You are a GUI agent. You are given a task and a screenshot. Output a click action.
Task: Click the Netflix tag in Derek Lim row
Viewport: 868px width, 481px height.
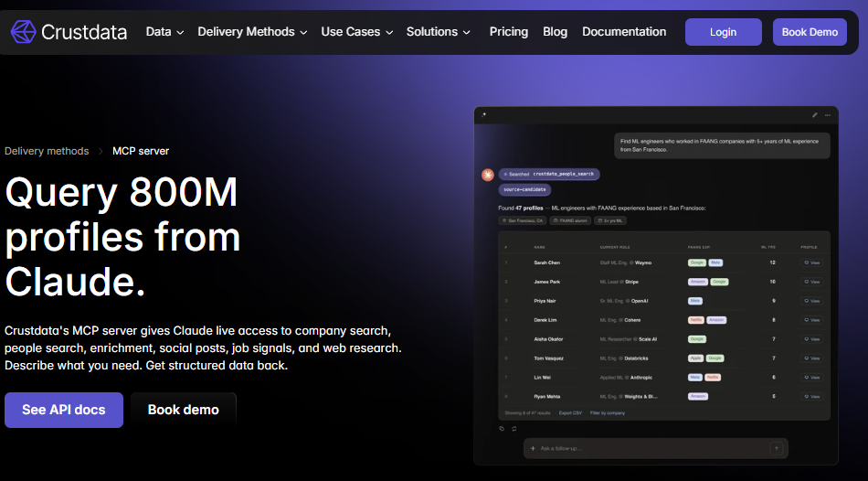pyautogui.click(x=696, y=320)
